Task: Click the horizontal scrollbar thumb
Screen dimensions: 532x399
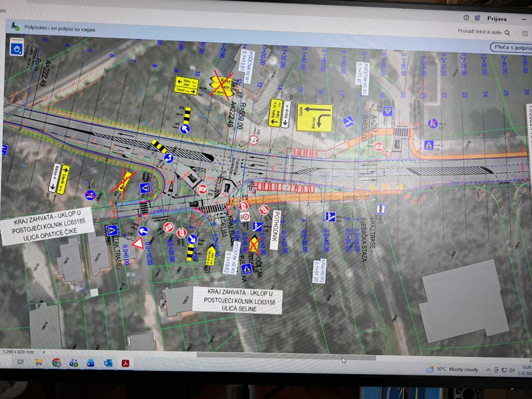Action: [x=286, y=355]
